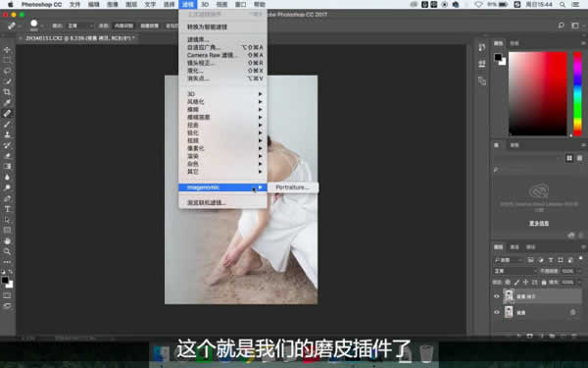
Task: Select the Eyedropper tool
Action: pyautogui.click(x=7, y=102)
